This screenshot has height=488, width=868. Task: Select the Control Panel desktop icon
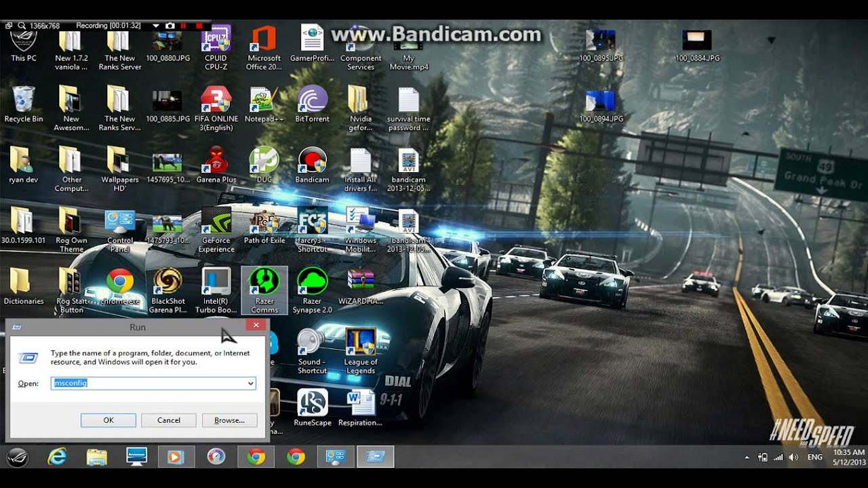click(120, 230)
